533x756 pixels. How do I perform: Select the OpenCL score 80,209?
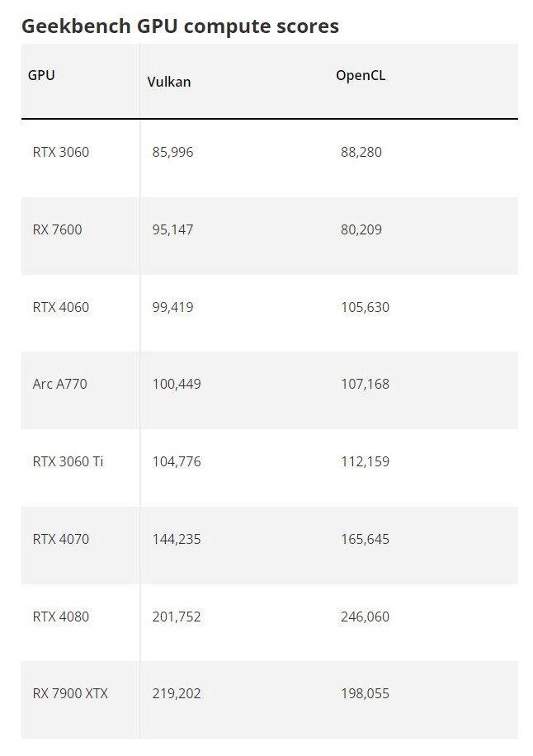pyautogui.click(x=361, y=229)
